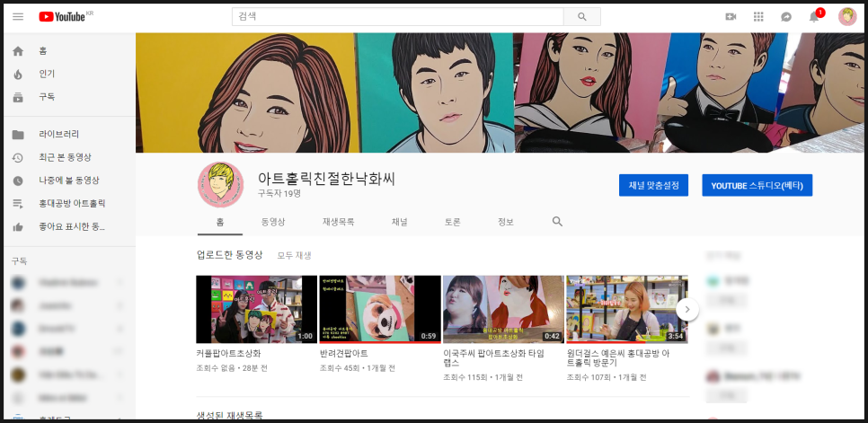868x423 pixels.
Task: Click the 생성된 재생목록 section heading
Action: point(230,415)
